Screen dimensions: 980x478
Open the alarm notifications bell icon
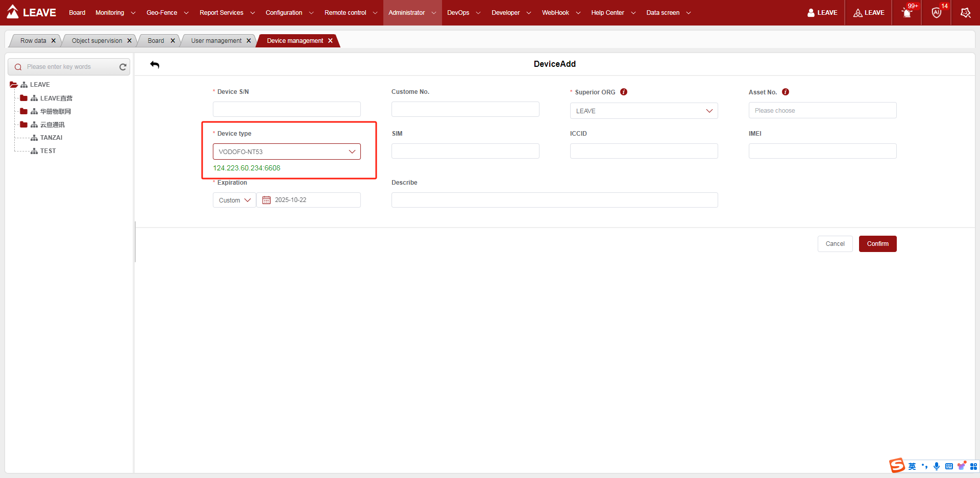(x=907, y=13)
